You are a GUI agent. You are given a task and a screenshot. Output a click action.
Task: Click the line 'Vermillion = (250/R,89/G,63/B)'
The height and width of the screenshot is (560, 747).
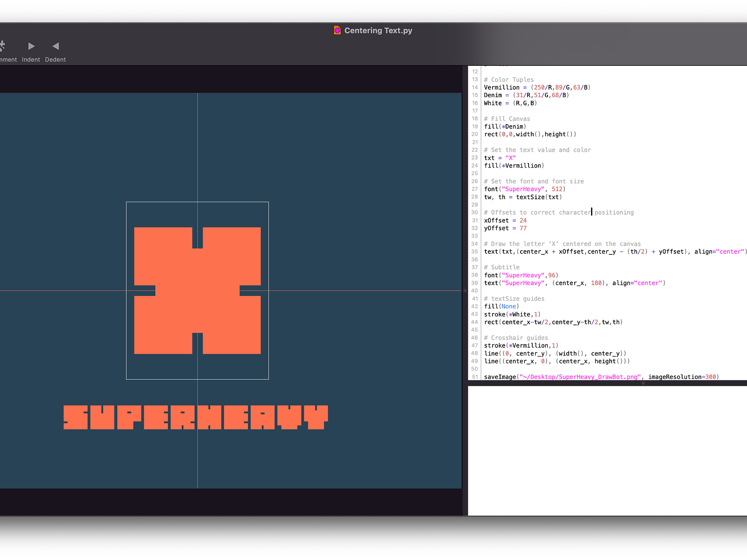pos(537,87)
